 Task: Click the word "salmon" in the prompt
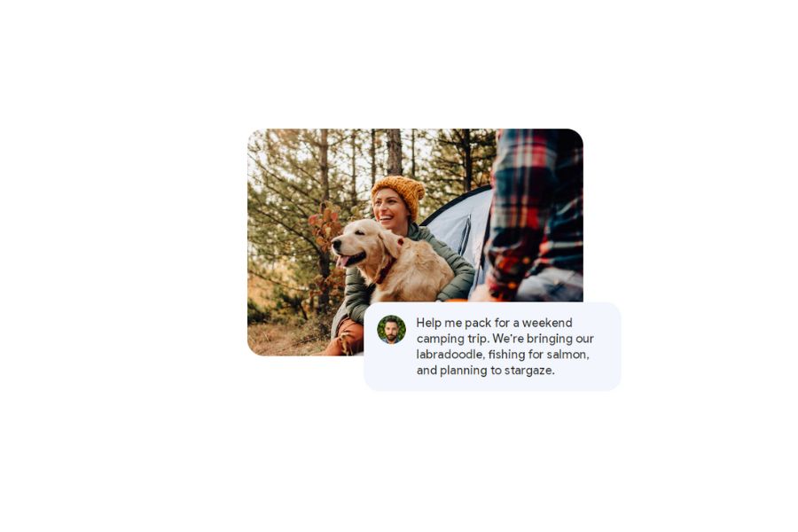coord(566,355)
